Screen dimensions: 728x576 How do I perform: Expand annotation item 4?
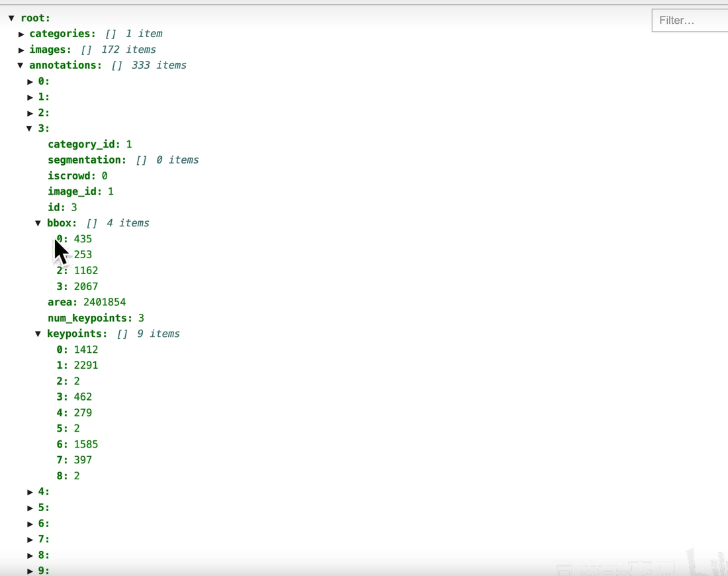click(x=30, y=492)
